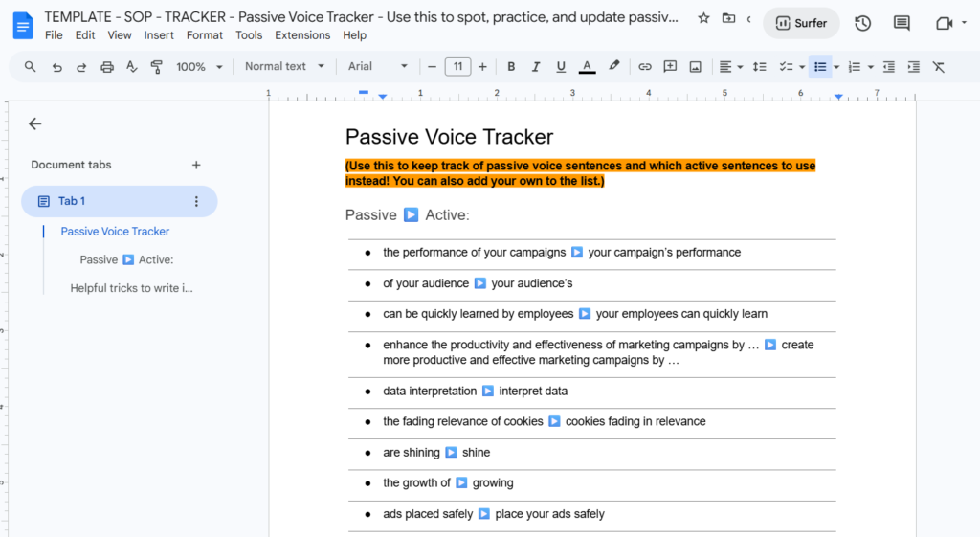Viewport: 980px width, 537px height.
Task: Toggle underline formatting
Action: click(561, 67)
